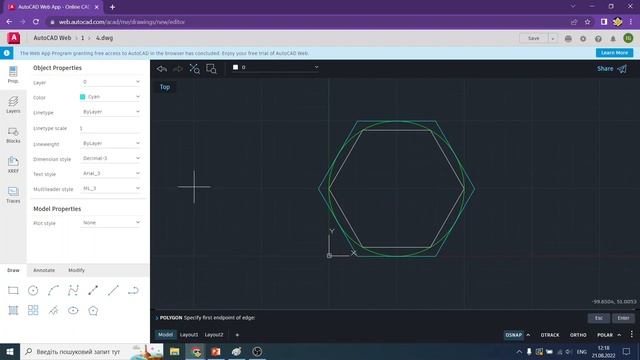Switch to the Model tab

165,335
